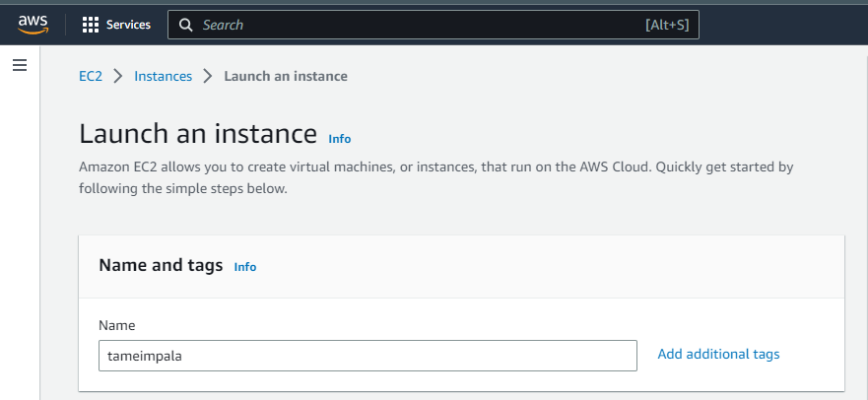Open Info beside Launch an instance heading
868x400 pixels.
[x=339, y=139]
